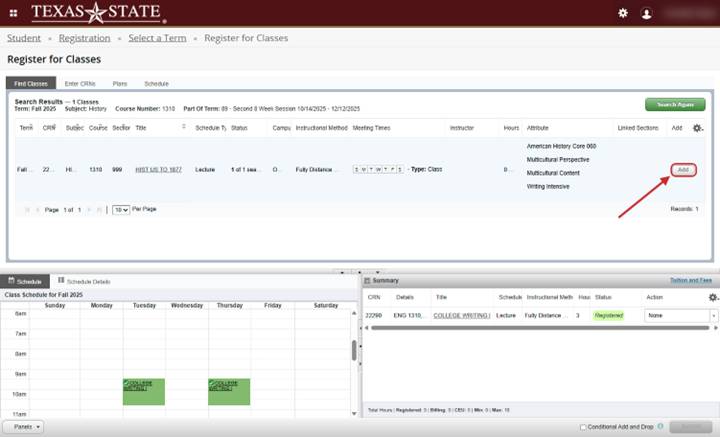The image size is (720, 437).
Task: Click the Search Again button
Action: (675, 104)
